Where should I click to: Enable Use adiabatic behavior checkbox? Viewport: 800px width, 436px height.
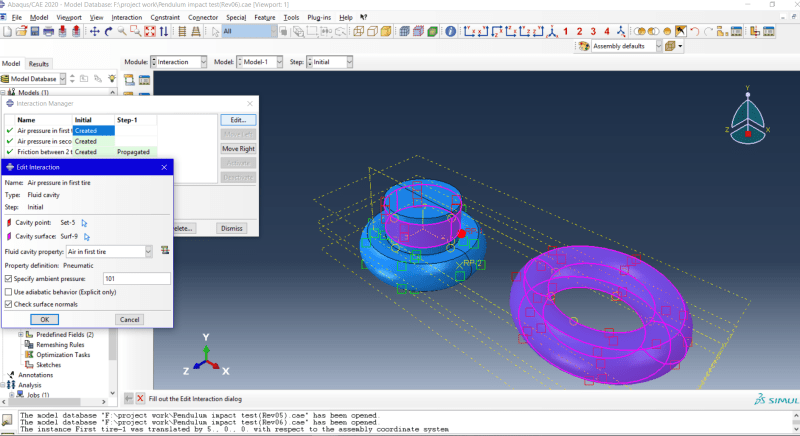tap(8, 292)
